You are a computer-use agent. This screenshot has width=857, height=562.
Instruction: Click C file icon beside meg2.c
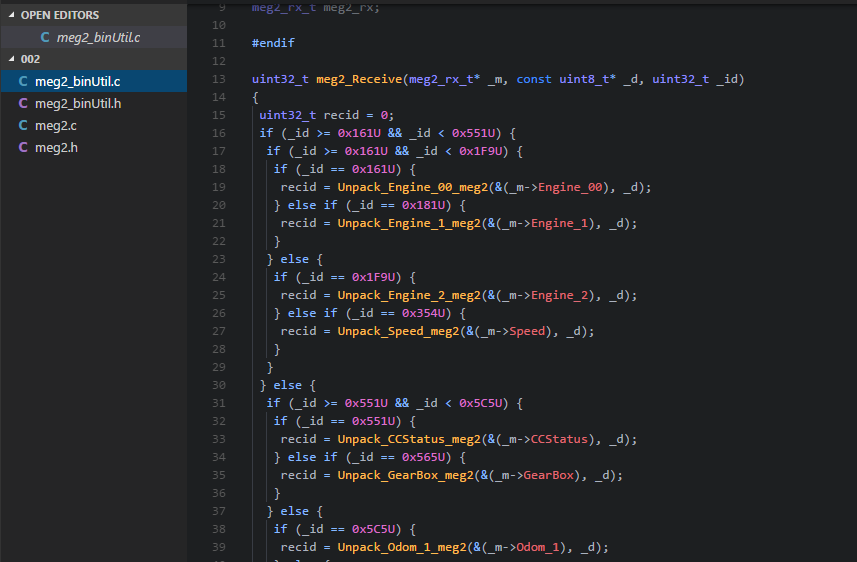click(23, 125)
